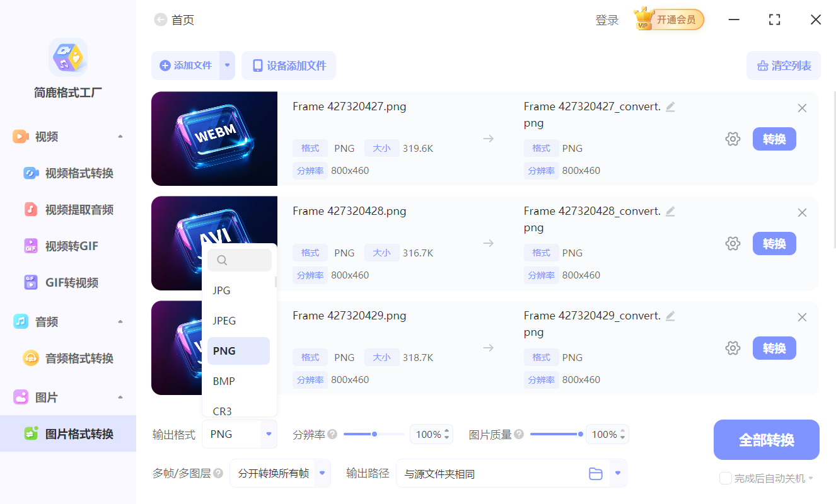Click the icon beside 视频提取音频
The width and height of the screenshot is (836, 504).
31,210
